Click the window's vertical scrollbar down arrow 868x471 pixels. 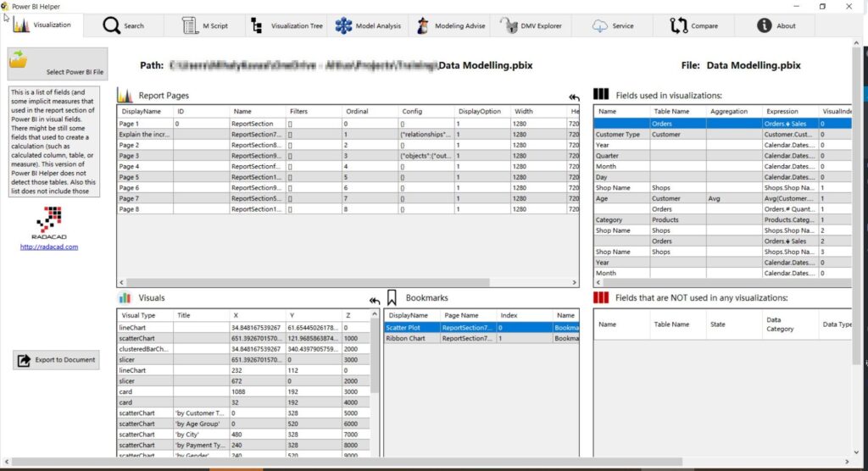coord(856,452)
